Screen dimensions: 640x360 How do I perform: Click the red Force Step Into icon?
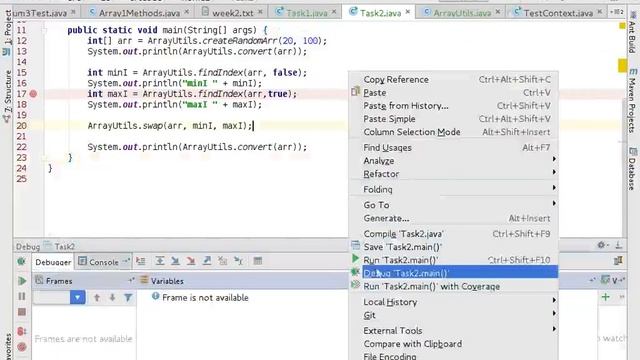pos(191,261)
